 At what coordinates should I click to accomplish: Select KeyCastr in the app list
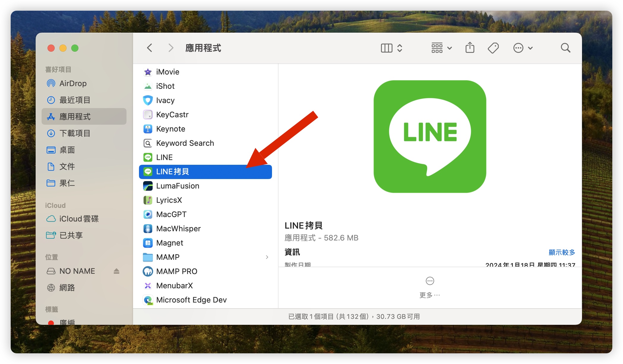[x=205, y=115]
